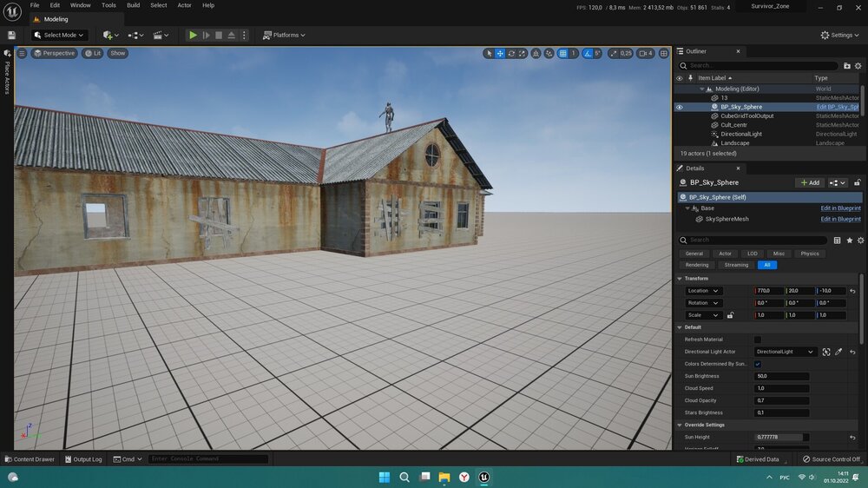Open the Content Drawer
This screenshot has width=868, height=488.
30,459
